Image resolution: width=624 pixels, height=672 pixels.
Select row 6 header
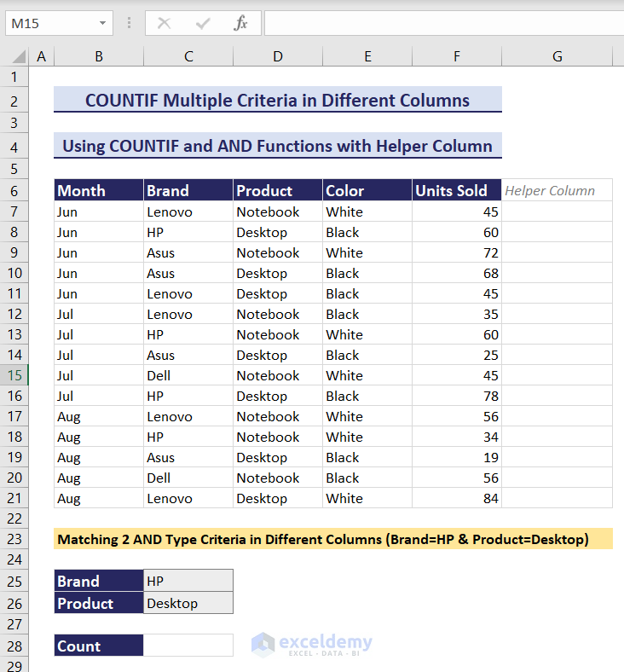14,191
